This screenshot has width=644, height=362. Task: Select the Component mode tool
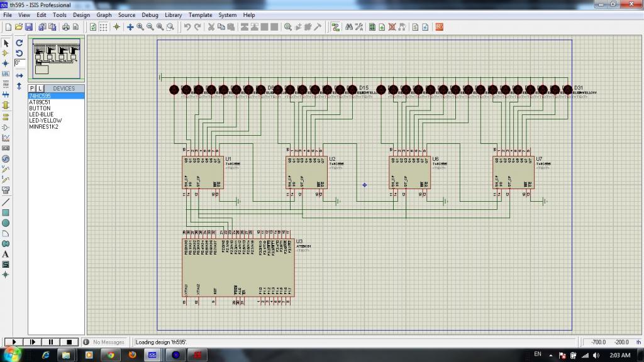pyautogui.click(x=6, y=53)
